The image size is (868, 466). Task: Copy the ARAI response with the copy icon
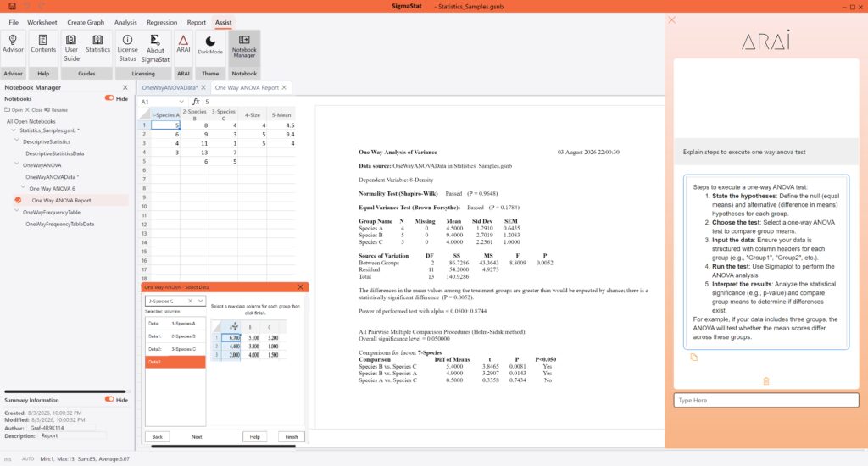(x=693, y=358)
